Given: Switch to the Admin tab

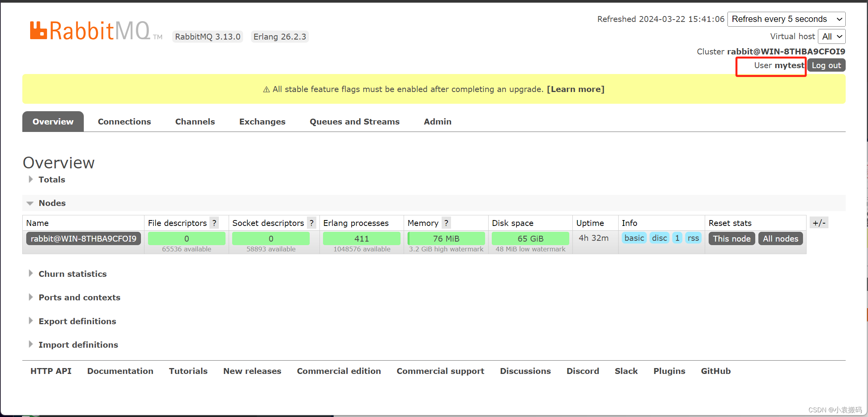Looking at the screenshot, I should [x=437, y=121].
